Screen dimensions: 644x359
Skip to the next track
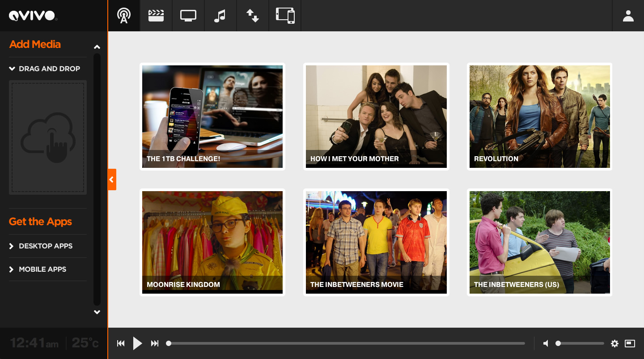(155, 343)
